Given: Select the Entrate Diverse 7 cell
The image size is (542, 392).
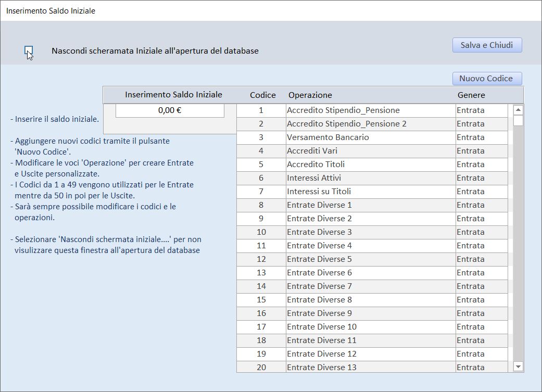Looking at the screenshot, I should (371, 286).
